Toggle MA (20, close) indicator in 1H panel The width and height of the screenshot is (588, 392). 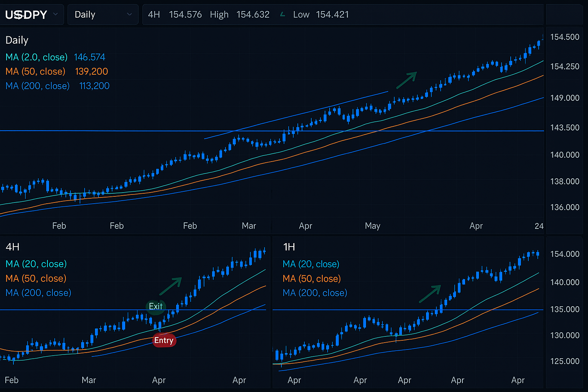click(311, 264)
